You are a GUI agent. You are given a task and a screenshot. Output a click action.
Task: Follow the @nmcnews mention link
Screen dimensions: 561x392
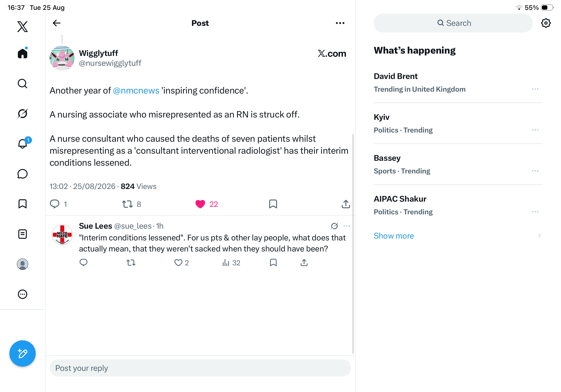pos(136,91)
